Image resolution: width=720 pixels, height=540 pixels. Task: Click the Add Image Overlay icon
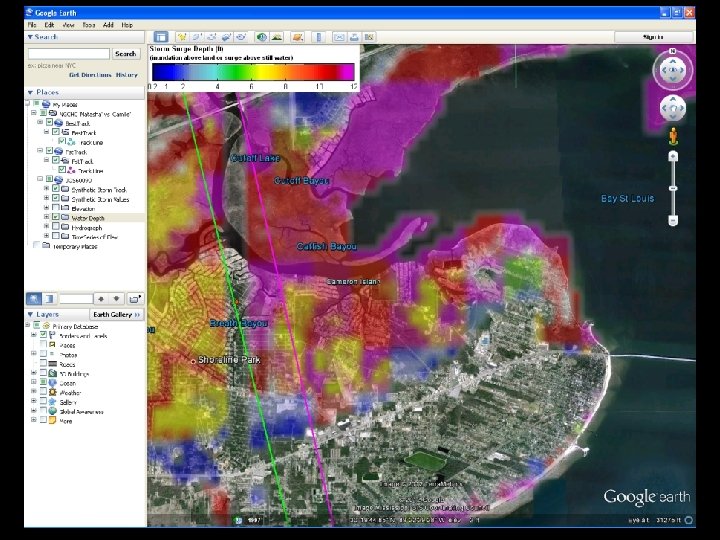226,37
